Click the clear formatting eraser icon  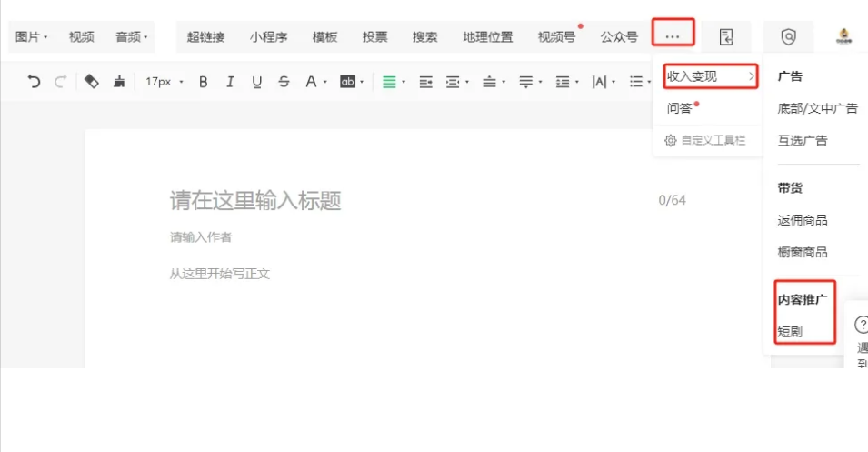pos(91,82)
